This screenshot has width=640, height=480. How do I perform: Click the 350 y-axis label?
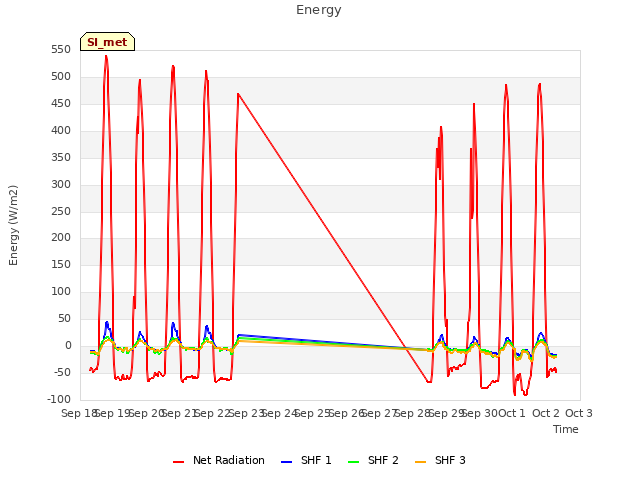click(x=61, y=157)
